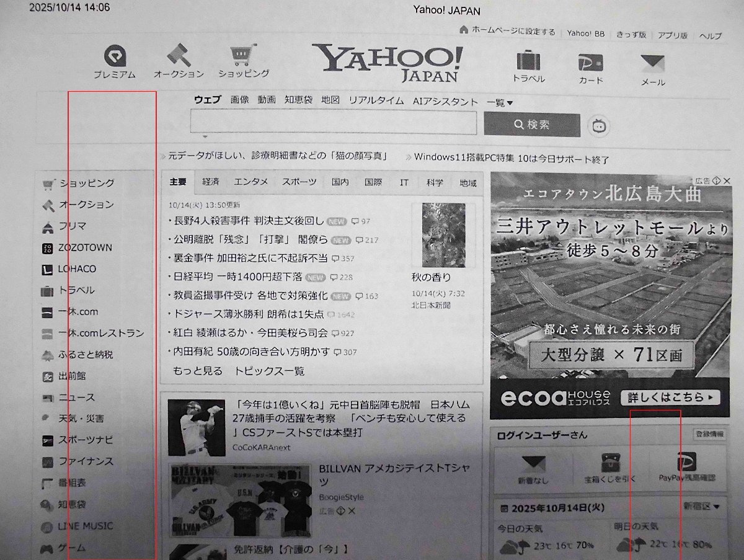Screen dimensions: 744x560
Task: Select the 画像 search tab
Action: click(x=239, y=101)
